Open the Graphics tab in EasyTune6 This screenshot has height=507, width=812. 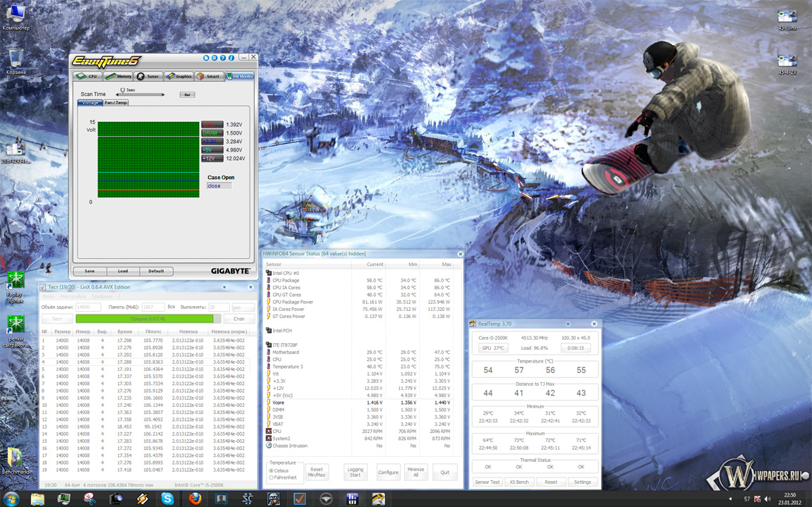(x=180, y=76)
